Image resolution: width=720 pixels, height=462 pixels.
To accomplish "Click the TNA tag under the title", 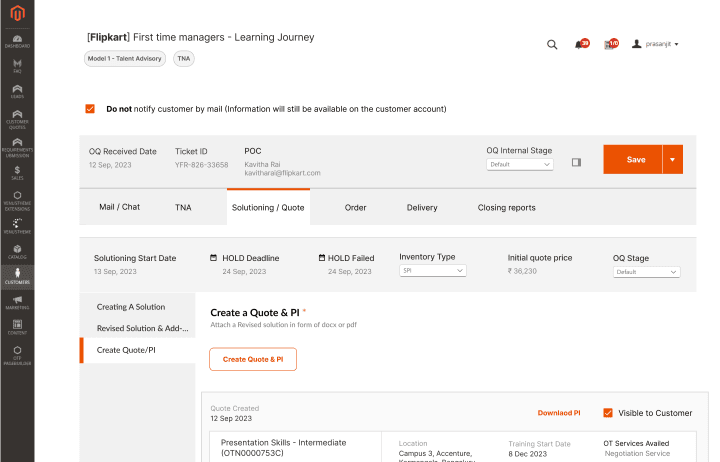I will (x=184, y=59).
